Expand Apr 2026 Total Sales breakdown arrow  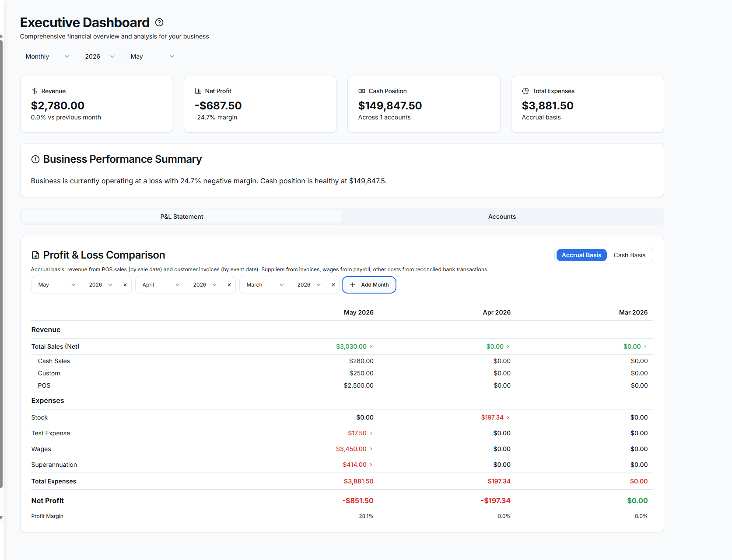[x=508, y=346]
